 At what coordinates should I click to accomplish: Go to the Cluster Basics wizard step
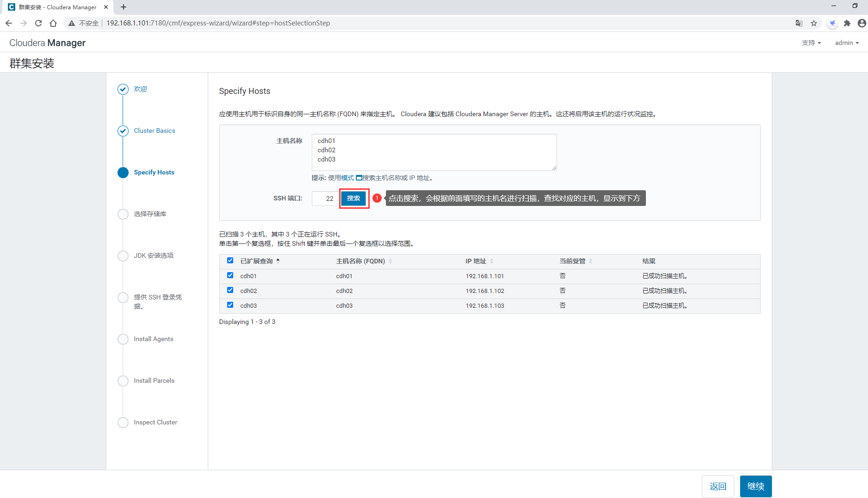pos(155,131)
